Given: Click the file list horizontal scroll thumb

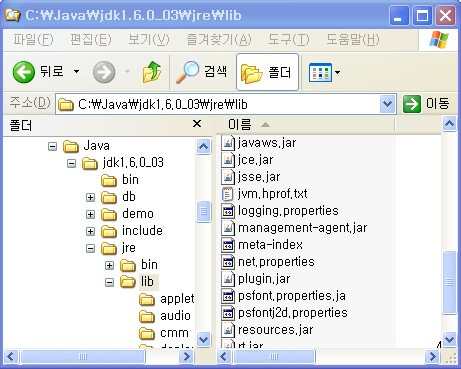Looking at the screenshot, I should tap(273, 357).
